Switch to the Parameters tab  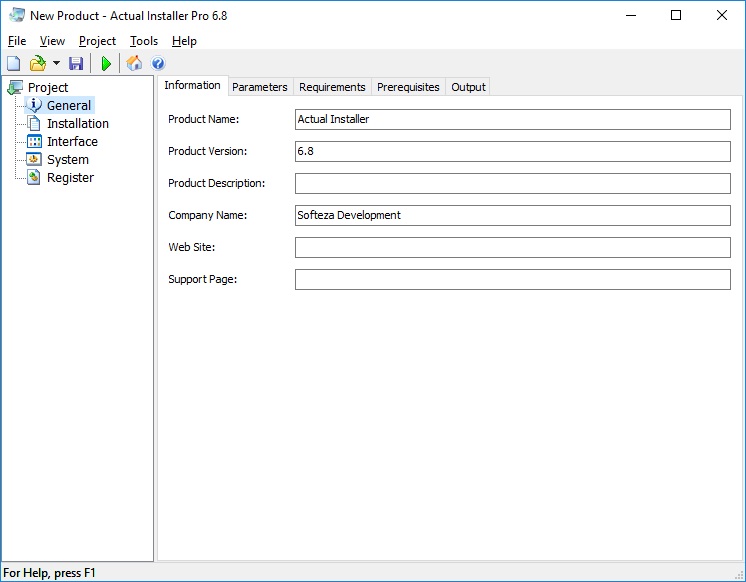coord(260,87)
